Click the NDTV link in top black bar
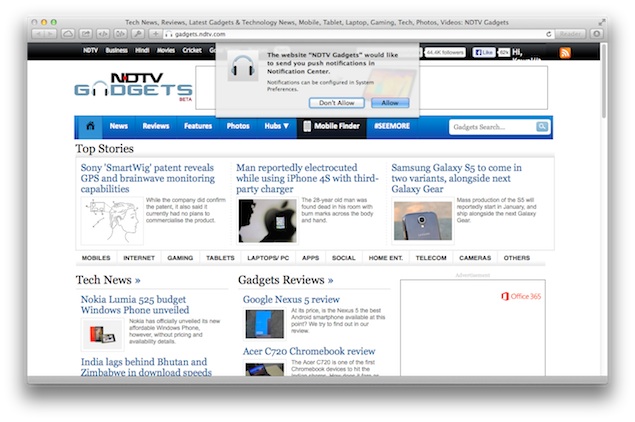Viewport: 635px width, 422px height. pyautogui.click(x=90, y=50)
